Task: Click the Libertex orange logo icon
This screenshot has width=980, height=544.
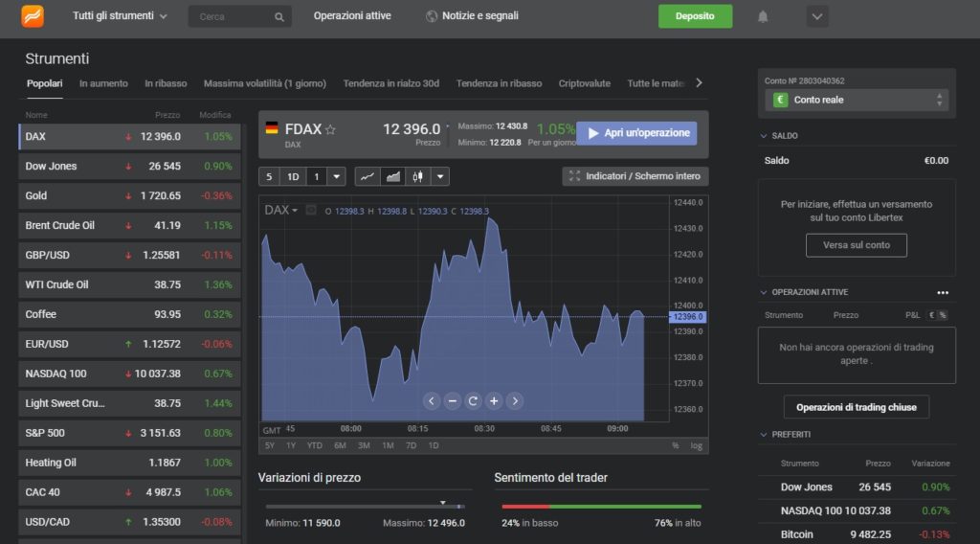Action: point(33,15)
